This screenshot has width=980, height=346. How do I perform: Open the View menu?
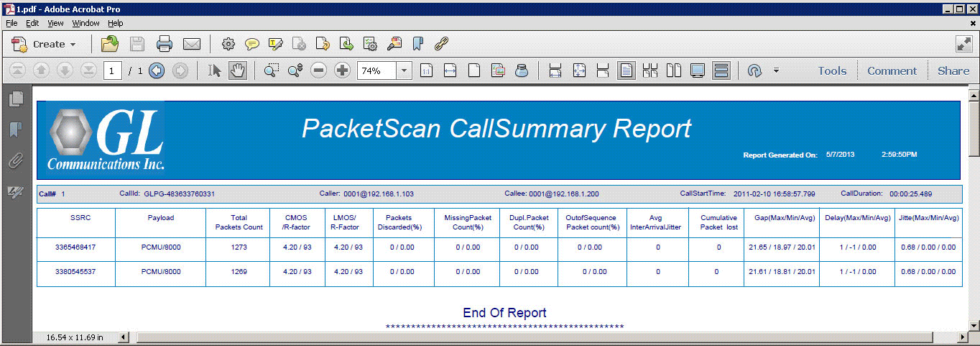pos(55,23)
